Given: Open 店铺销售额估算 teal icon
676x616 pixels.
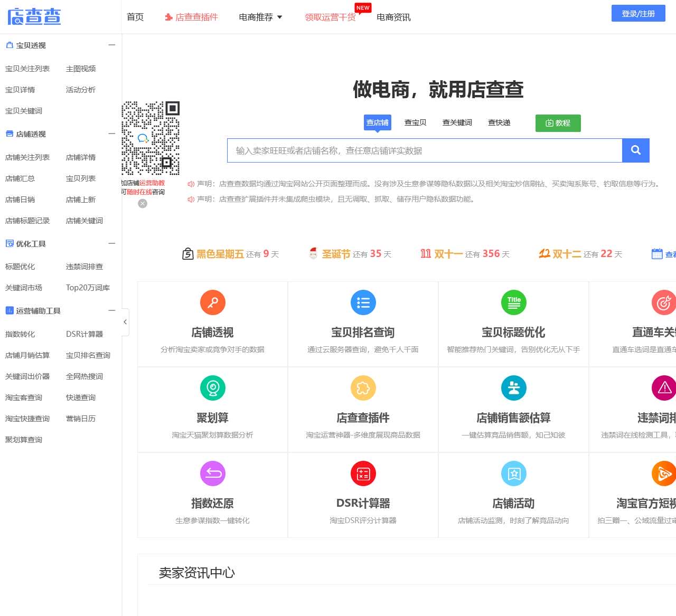Looking at the screenshot, I should coord(514,388).
